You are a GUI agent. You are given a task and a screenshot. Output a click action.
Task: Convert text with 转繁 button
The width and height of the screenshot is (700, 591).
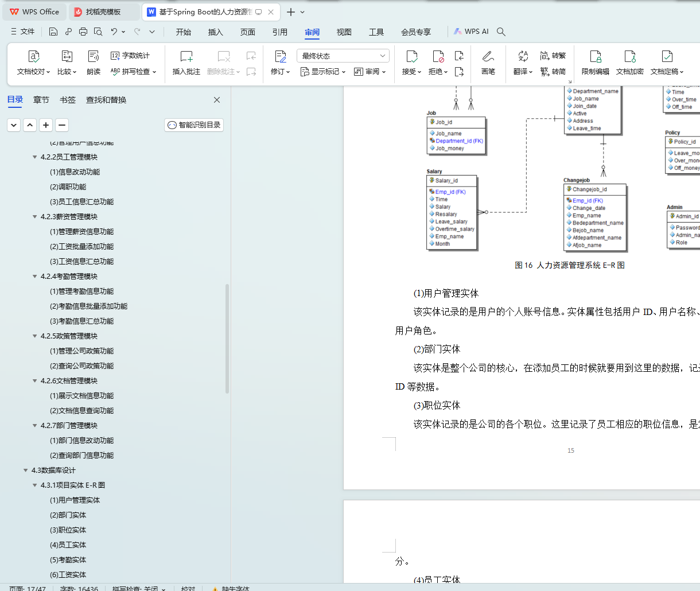tap(553, 56)
